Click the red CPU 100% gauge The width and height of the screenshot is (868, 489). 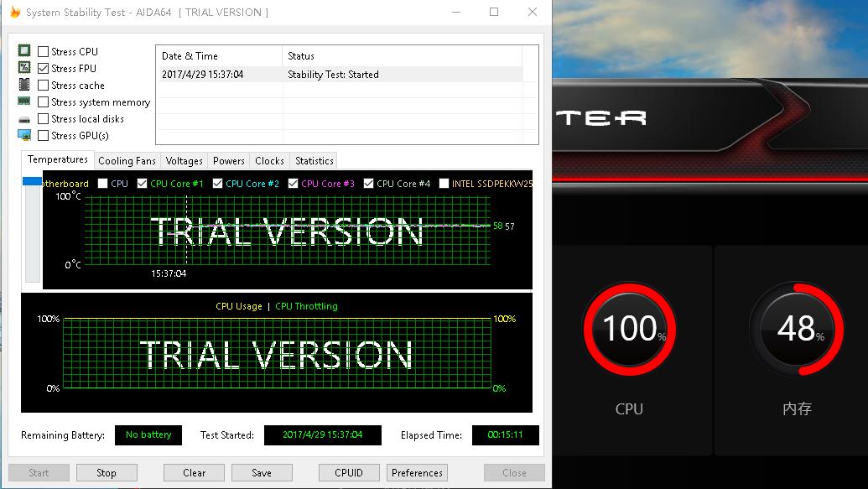point(628,328)
